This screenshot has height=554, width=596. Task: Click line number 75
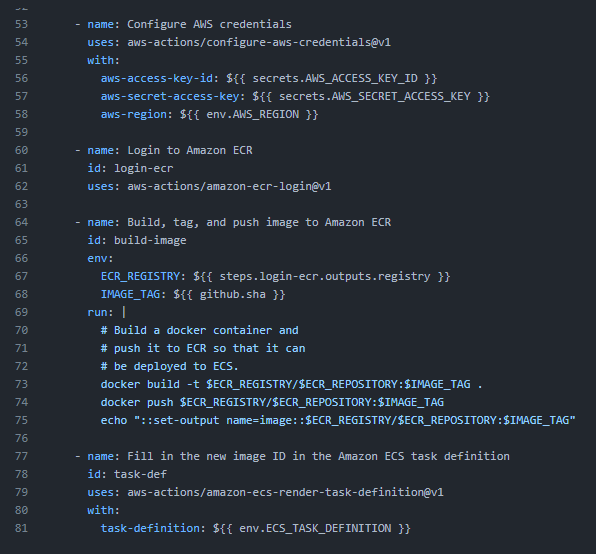point(21,421)
